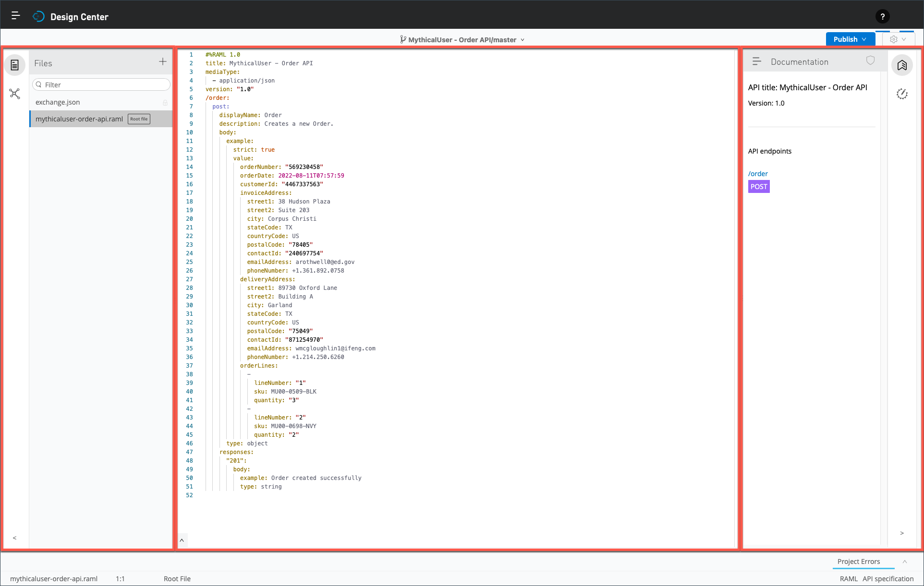
Task: Click the shield icon in Documentation header
Action: point(870,60)
